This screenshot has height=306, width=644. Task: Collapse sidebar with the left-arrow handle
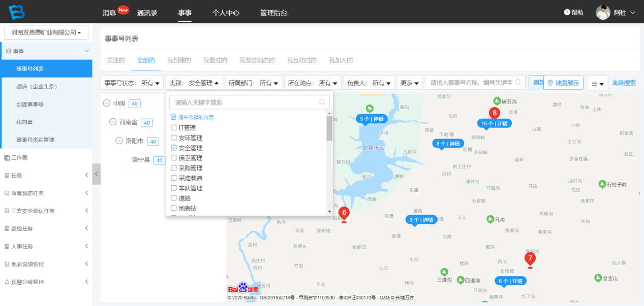tap(97, 174)
